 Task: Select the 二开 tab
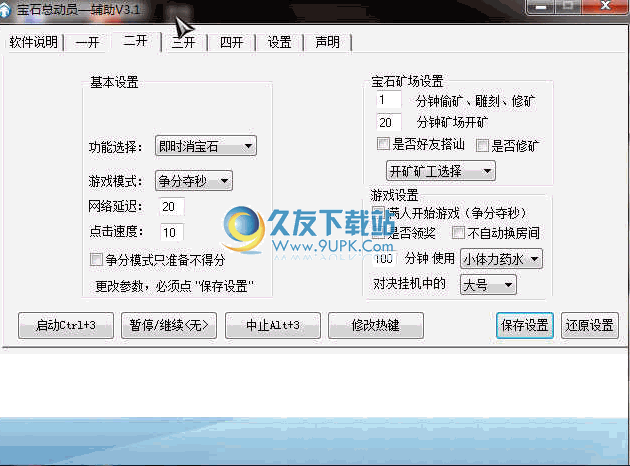(x=135, y=41)
